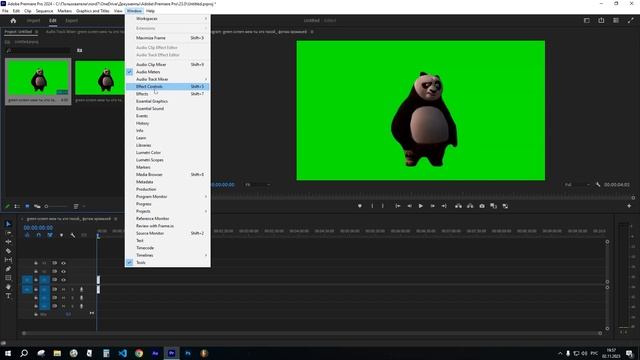Image resolution: width=640 pixels, height=360 pixels.
Task: Expand Program Monitor submenu
Action: [x=168, y=197]
